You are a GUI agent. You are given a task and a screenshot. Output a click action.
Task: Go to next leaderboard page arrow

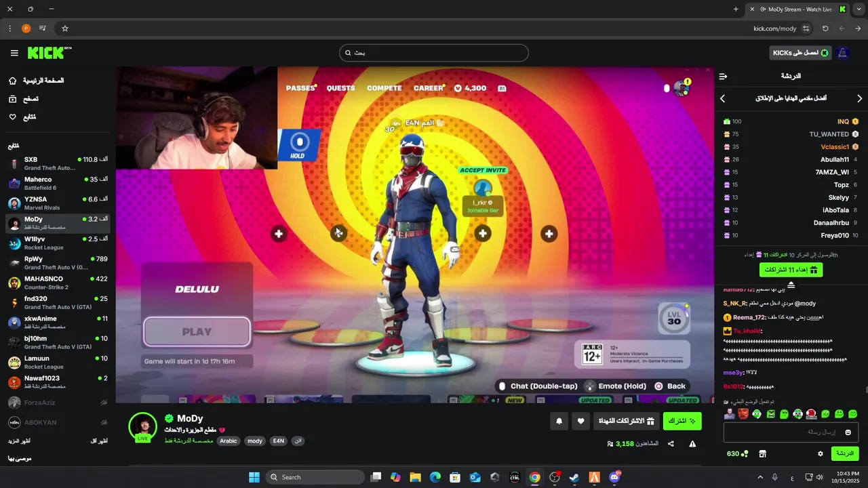[860, 99]
